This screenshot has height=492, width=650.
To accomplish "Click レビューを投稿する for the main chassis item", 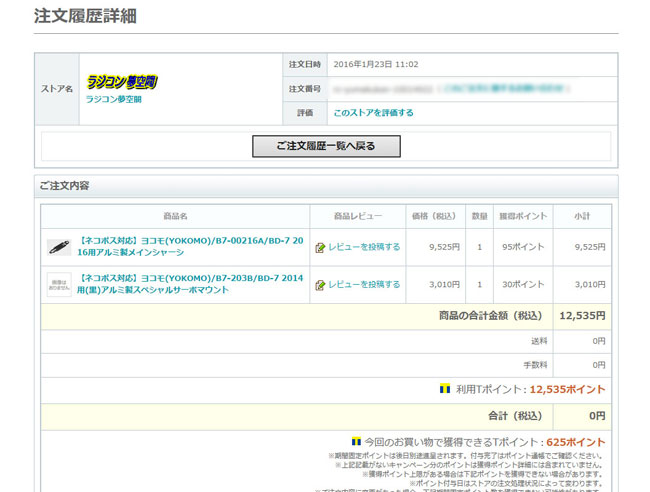I will pos(364,247).
